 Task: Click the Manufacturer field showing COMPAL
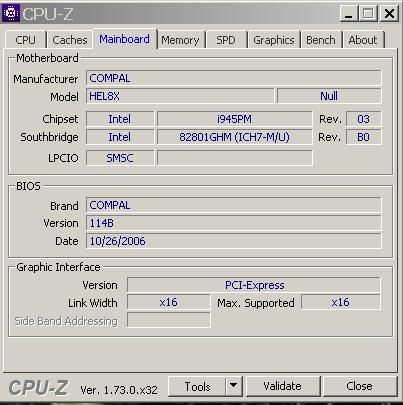tap(233, 78)
